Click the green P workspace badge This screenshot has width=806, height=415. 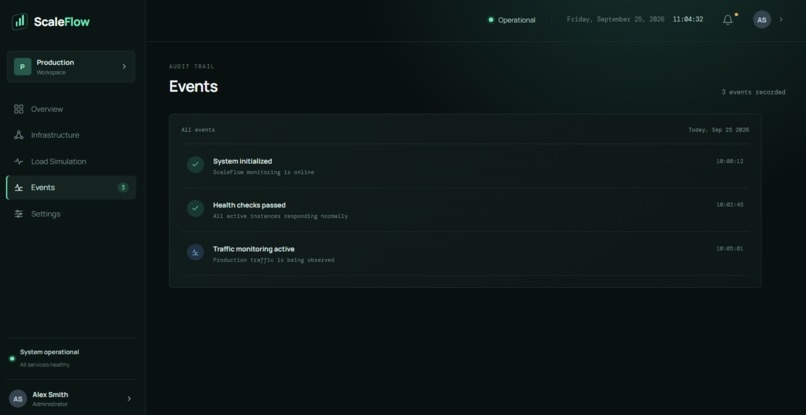coord(22,66)
